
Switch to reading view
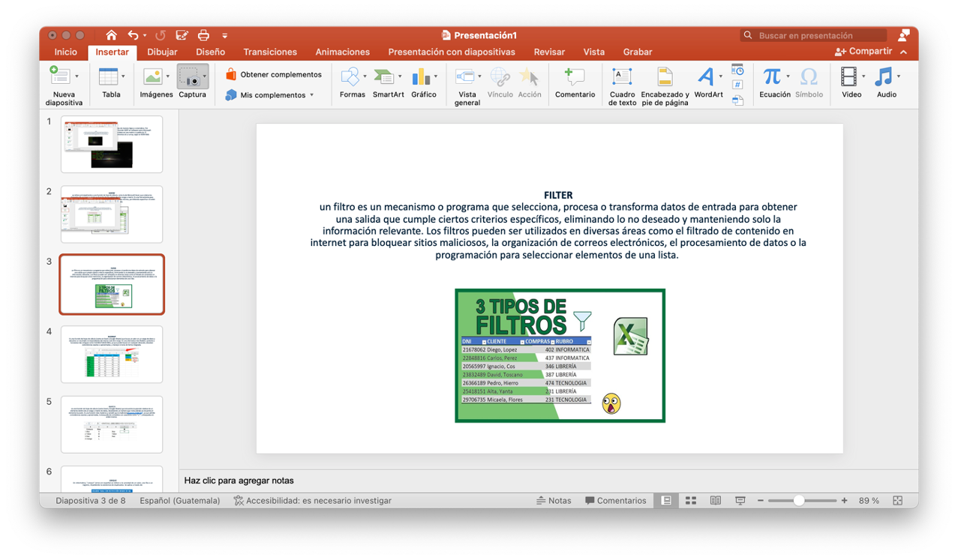[x=716, y=501]
